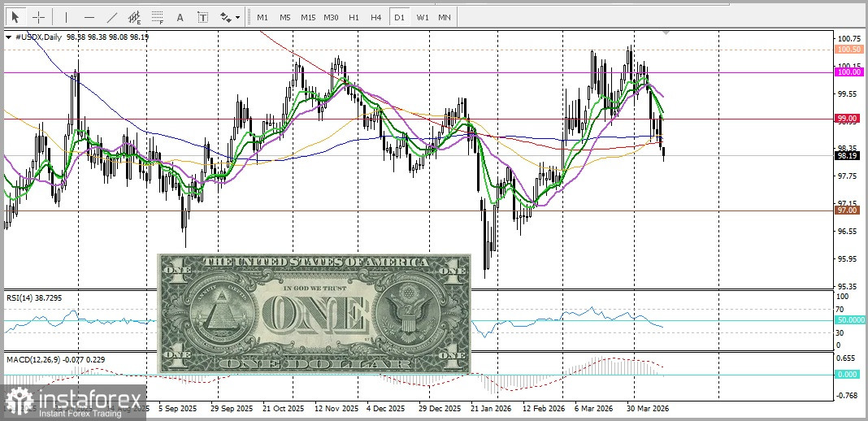Draw a vertical line
This screenshot has height=421, width=868.
coord(66,17)
